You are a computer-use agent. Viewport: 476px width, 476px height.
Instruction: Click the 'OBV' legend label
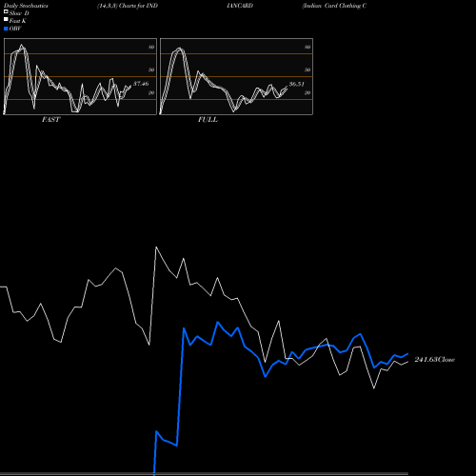pyautogui.click(x=15, y=29)
